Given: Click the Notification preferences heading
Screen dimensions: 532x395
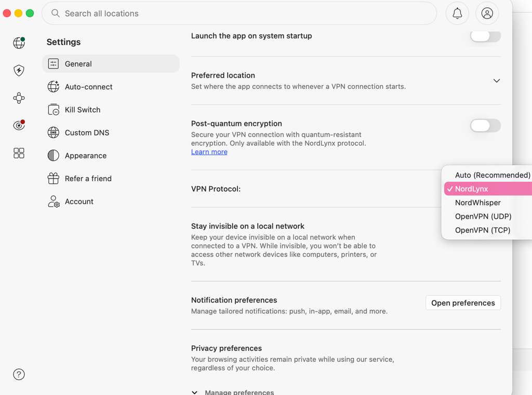Looking at the screenshot, I should tap(234, 300).
